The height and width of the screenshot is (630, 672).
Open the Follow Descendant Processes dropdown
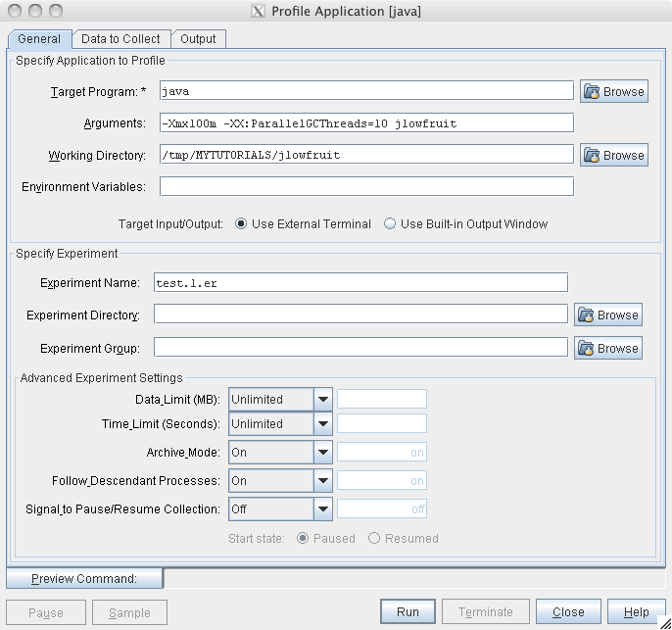point(280,480)
